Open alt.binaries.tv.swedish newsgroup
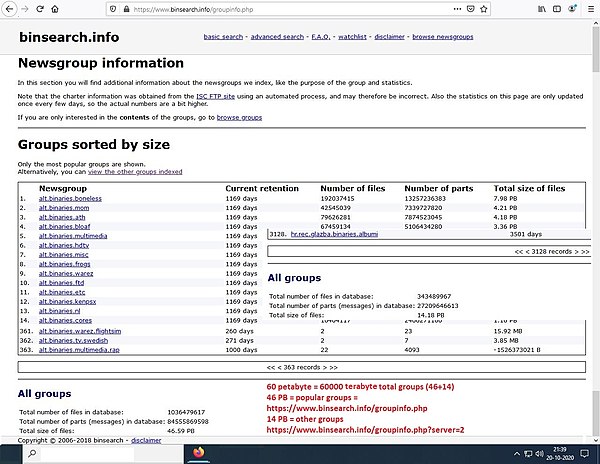The height and width of the screenshot is (464, 600). (73, 340)
